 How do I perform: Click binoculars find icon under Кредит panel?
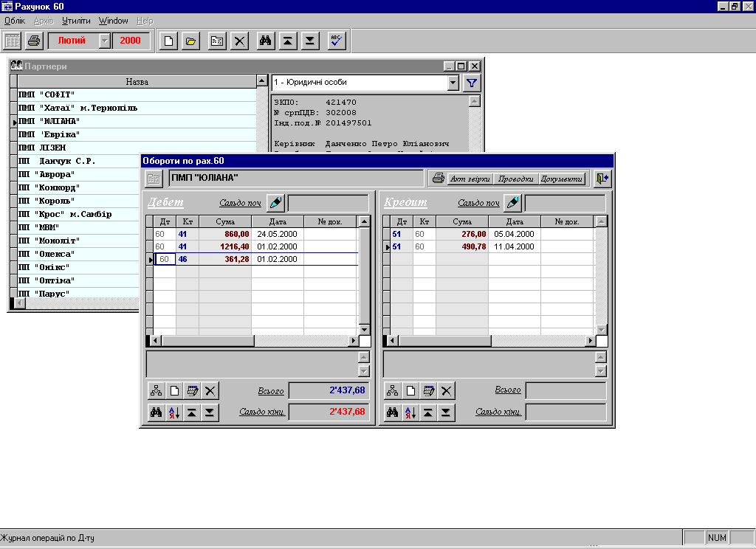pos(393,412)
